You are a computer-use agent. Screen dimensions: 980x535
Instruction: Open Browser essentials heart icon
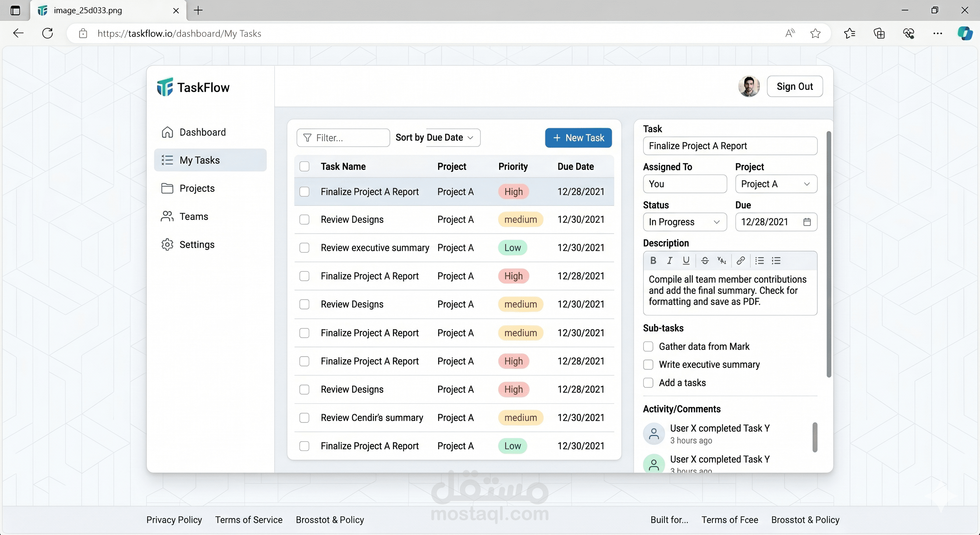[x=908, y=33]
